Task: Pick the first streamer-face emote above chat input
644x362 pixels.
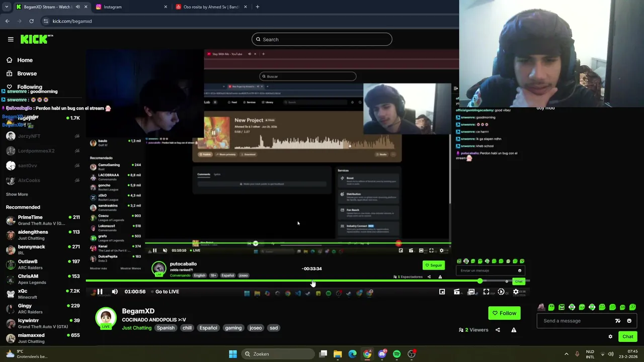Action: 541,307
